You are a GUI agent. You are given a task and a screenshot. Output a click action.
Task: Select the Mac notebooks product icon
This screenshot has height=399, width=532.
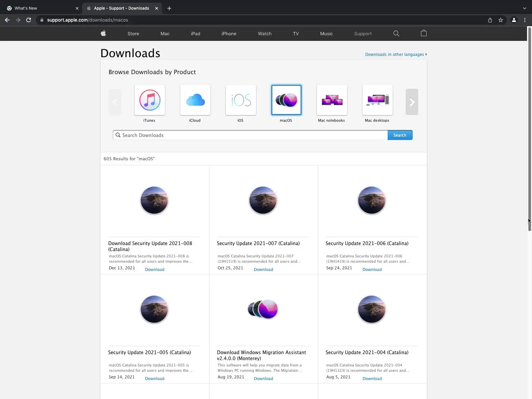pos(332,100)
